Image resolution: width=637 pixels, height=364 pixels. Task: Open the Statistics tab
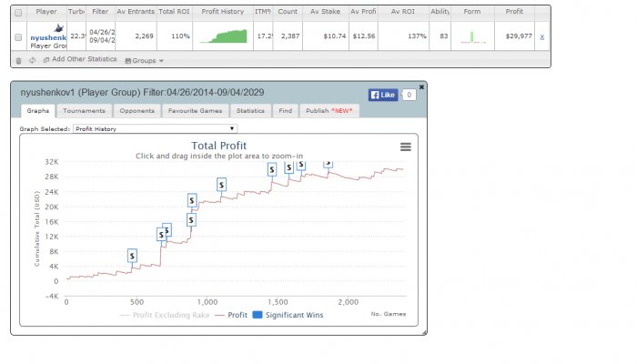tap(250, 110)
